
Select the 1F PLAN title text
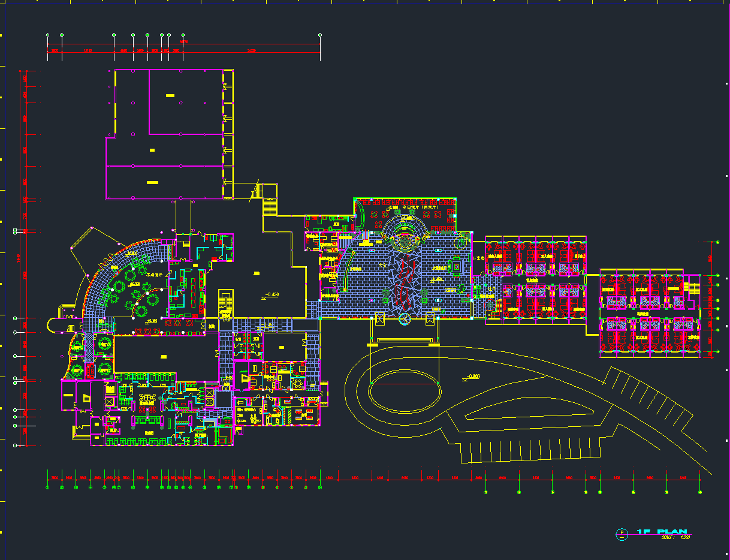click(x=662, y=532)
